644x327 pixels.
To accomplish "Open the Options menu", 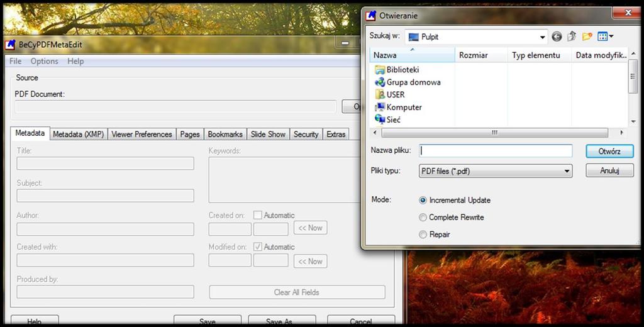I will pyautogui.click(x=45, y=61).
